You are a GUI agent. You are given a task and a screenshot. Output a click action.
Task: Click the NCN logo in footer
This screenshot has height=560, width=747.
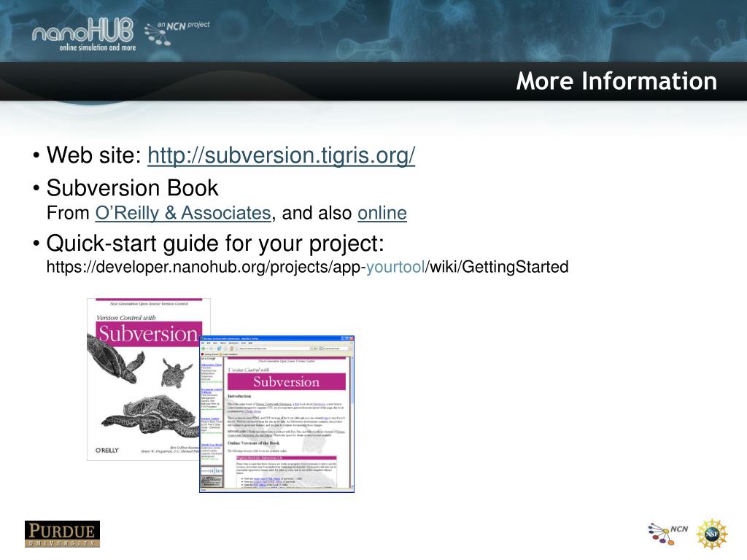[668, 533]
